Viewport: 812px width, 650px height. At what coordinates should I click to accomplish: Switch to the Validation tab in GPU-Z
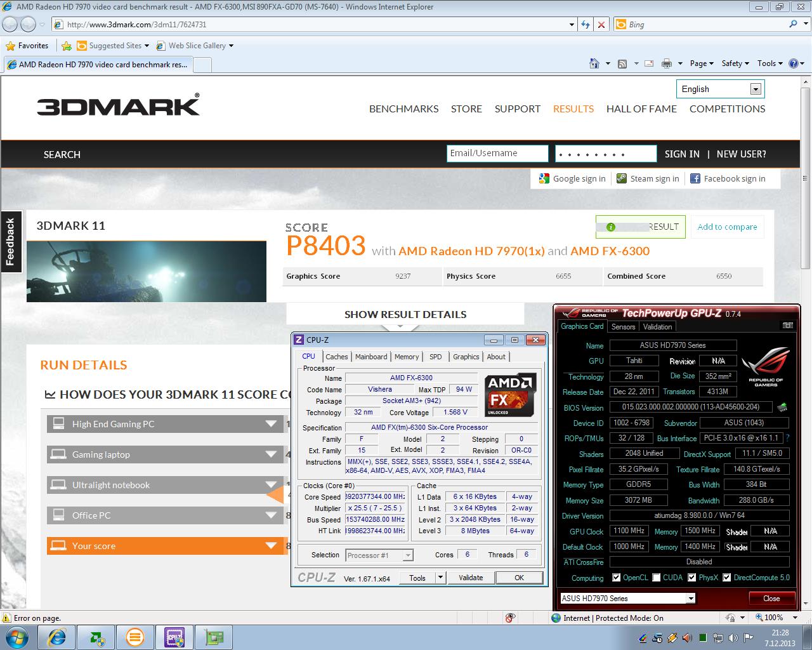[x=657, y=326]
